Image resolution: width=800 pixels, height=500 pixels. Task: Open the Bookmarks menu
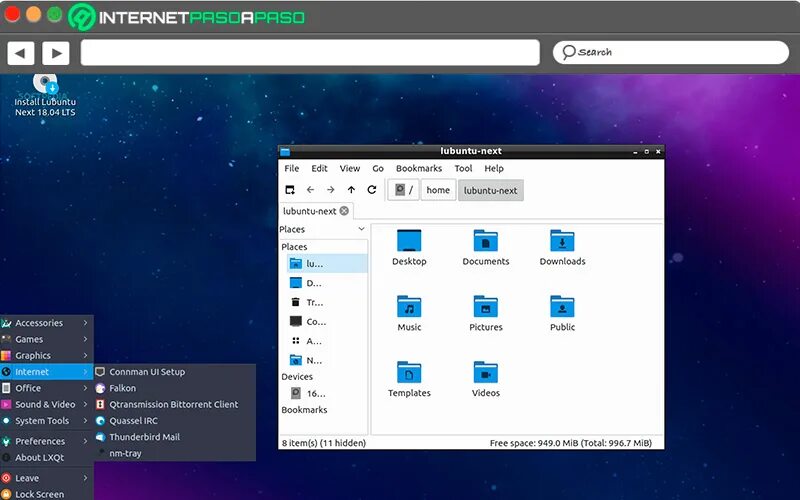(x=419, y=168)
